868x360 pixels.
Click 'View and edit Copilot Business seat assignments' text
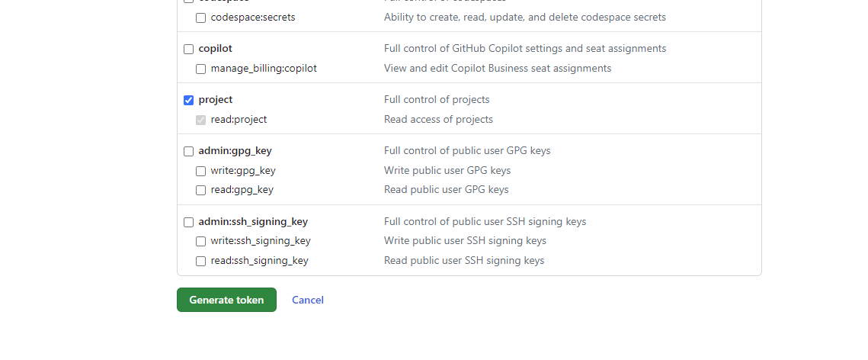(x=498, y=69)
